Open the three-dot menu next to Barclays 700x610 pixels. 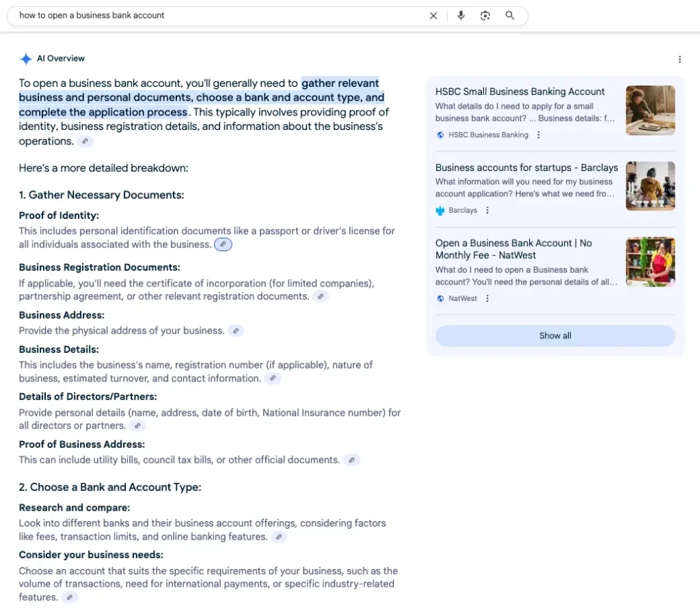tap(487, 211)
